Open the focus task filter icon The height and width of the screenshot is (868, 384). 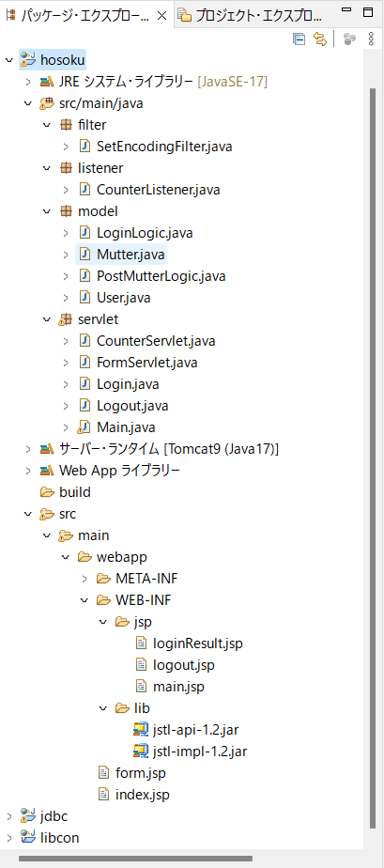click(x=349, y=39)
